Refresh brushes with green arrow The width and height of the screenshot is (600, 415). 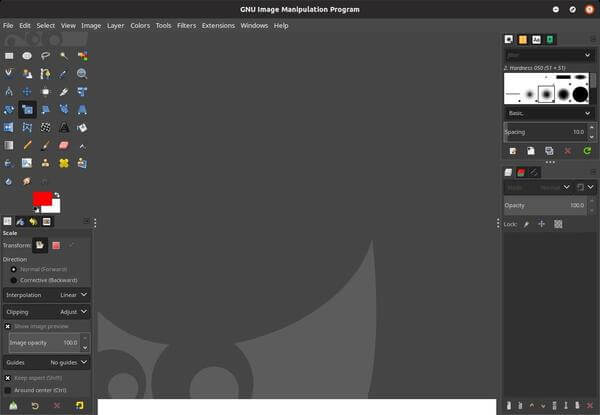point(587,151)
